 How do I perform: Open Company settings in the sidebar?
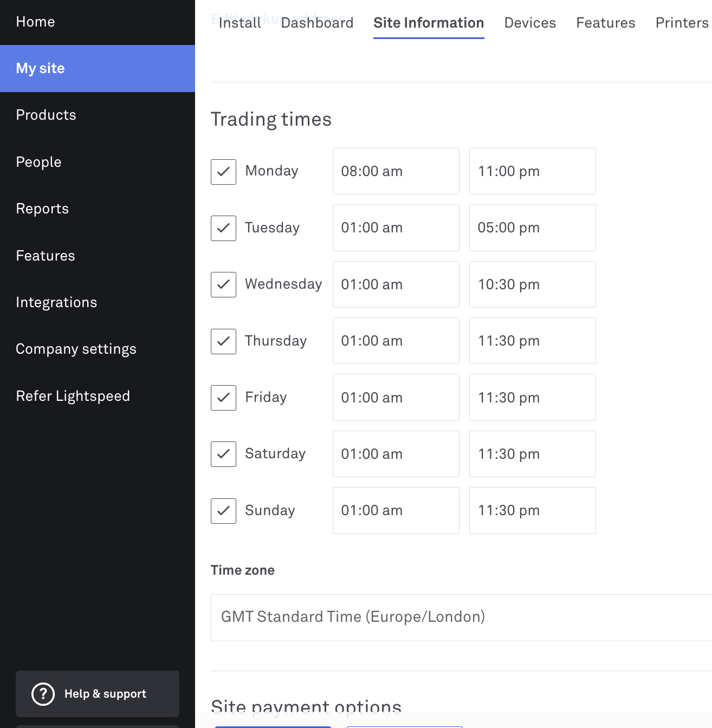[98, 349]
